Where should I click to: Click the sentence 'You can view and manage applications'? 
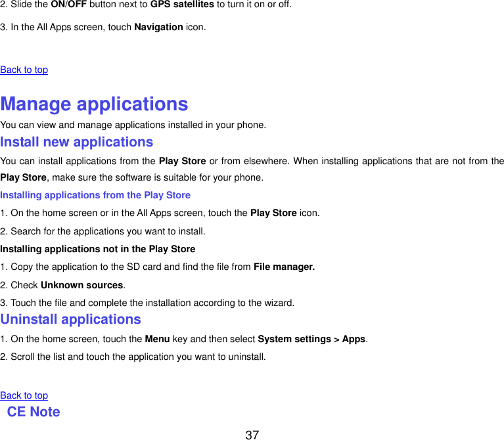coord(133,125)
